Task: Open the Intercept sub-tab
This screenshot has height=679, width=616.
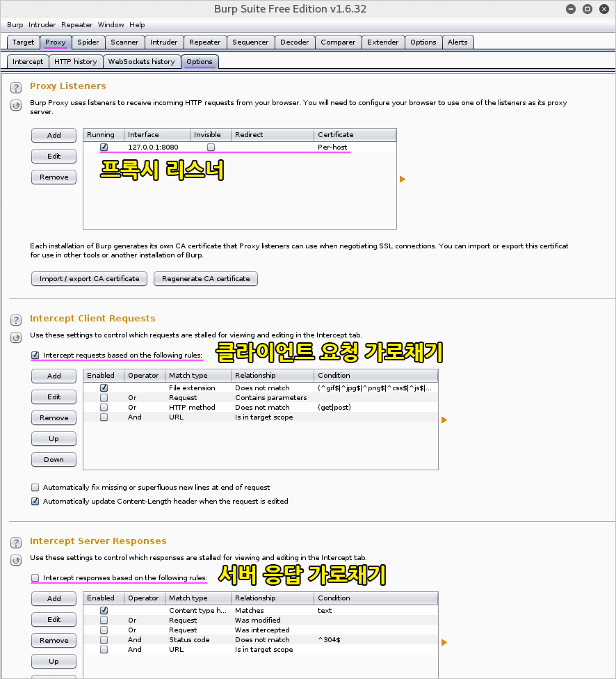Action: tap(28, 61)
